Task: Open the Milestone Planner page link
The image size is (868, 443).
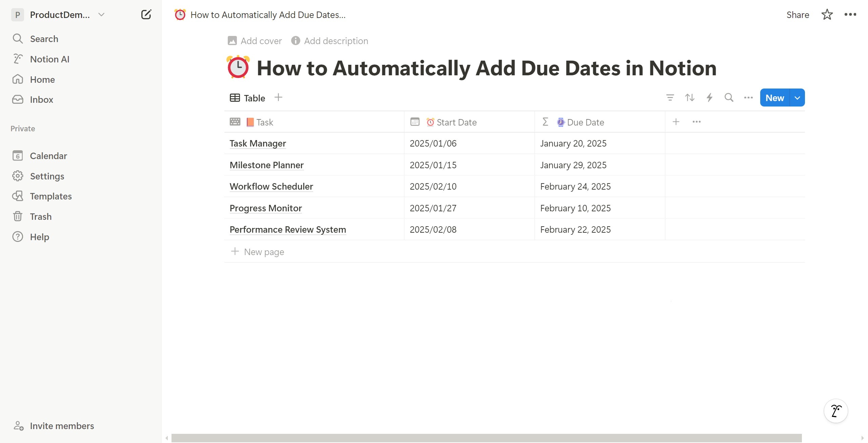Action: tap(266, 165)
